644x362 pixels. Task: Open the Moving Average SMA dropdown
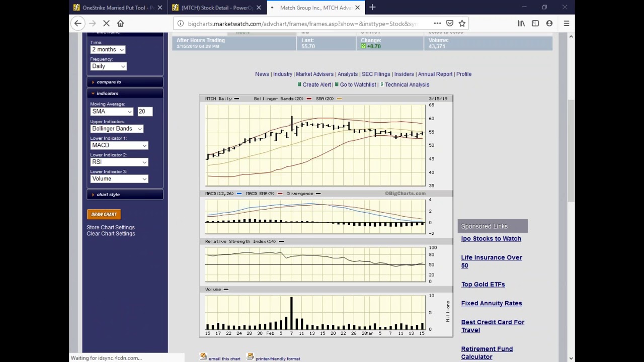tap(112, 112)
